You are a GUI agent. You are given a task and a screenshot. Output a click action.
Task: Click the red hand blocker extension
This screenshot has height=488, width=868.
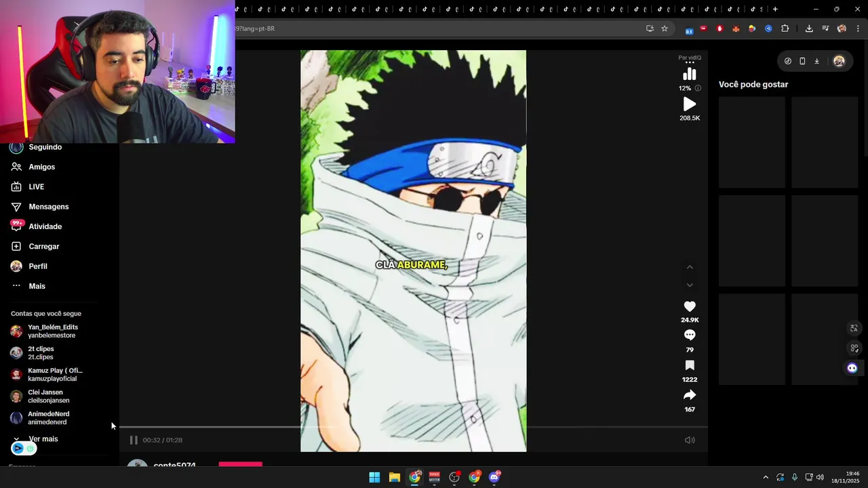(x=719, y=28)
